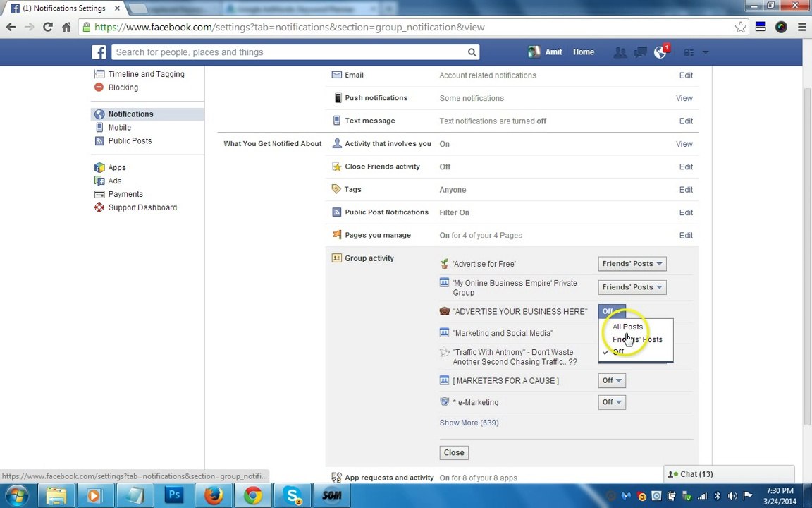
Task: Click the Support Dashboard lifesaver icon
Action: tap(99, 207)
